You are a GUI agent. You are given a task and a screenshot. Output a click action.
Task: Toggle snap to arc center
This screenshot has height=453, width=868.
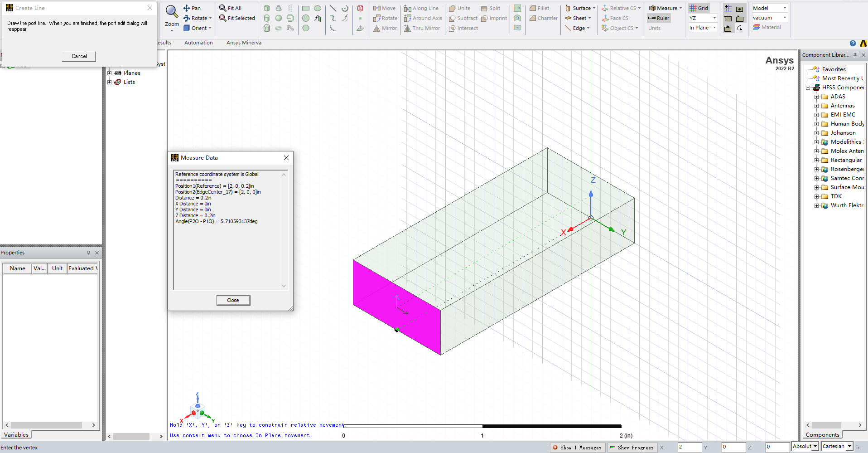740,28
